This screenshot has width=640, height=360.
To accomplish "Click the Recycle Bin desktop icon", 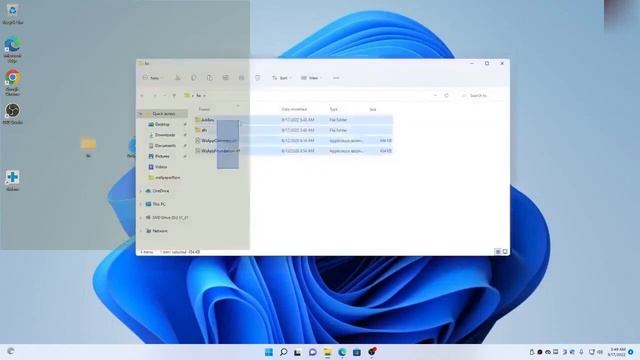I will (13, 13).
